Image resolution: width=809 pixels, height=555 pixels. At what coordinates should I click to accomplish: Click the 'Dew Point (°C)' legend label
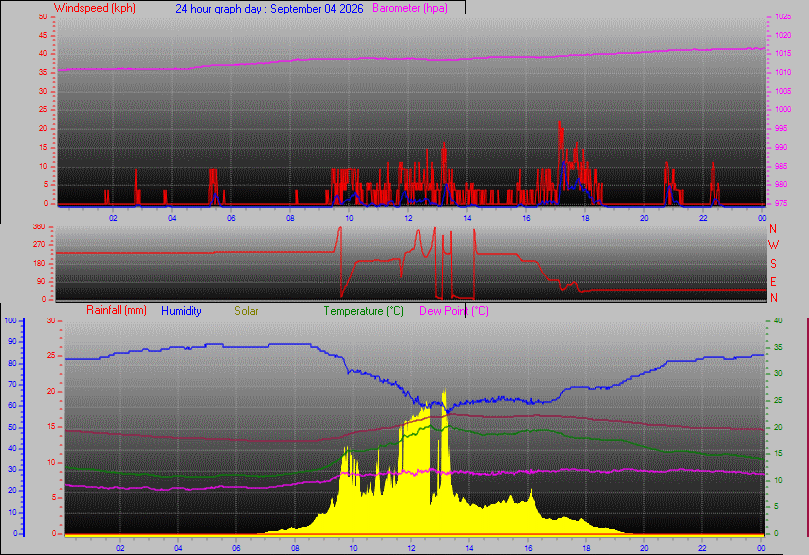(x=454, y=311)
